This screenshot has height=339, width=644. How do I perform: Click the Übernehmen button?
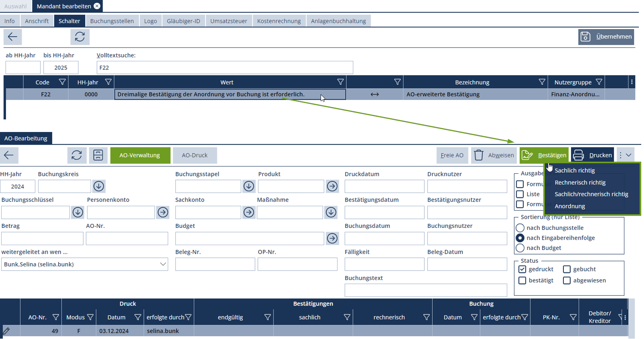click(x=606, y=37)
